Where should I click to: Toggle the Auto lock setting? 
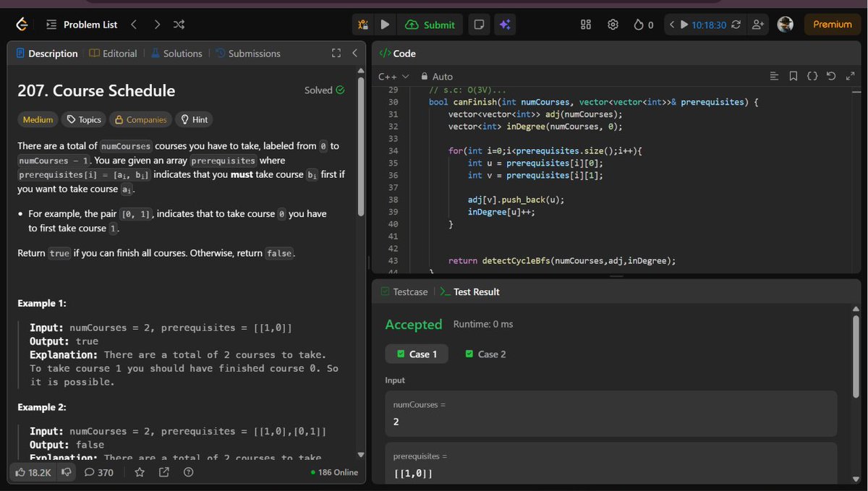pyautogui.click(x=437, y=76)
